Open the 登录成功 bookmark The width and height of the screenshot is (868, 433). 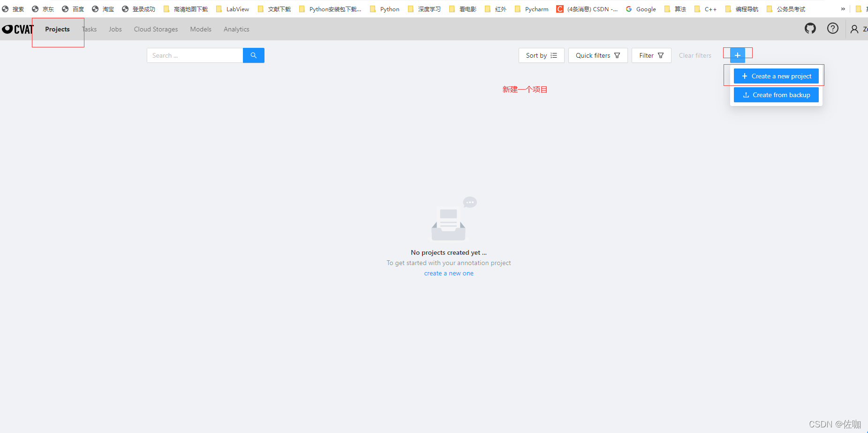point(139,9)
